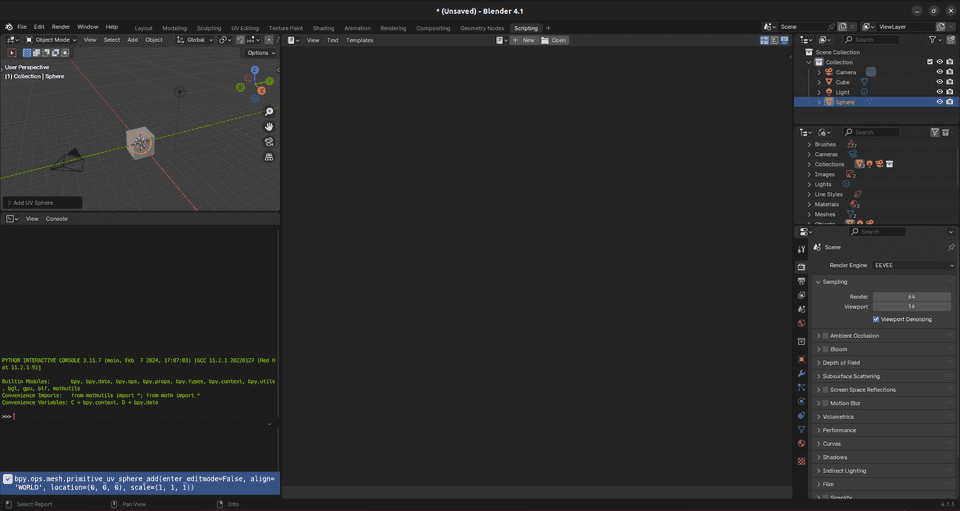
Task: Uncheck the Viewport Denoising checkbox
Action: pos(876,319)
